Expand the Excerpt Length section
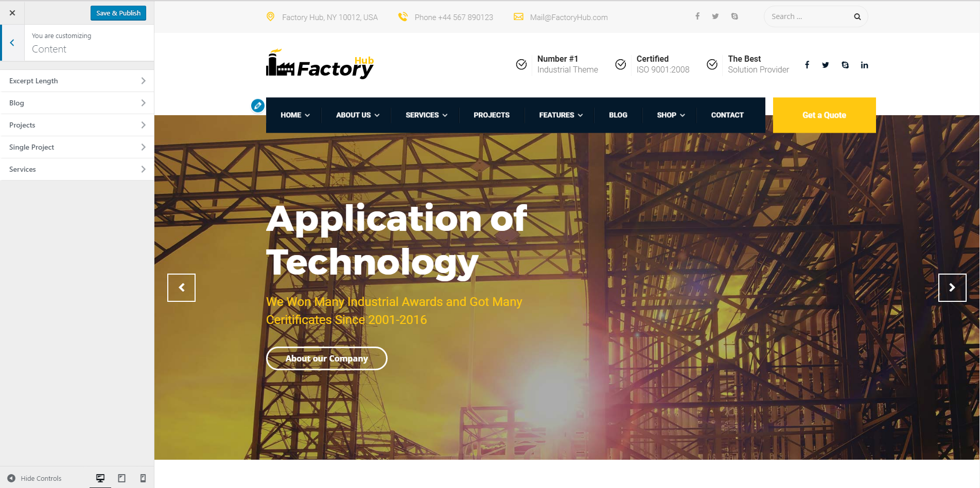This screenshot has height=488, width=980. pos(77,81)
